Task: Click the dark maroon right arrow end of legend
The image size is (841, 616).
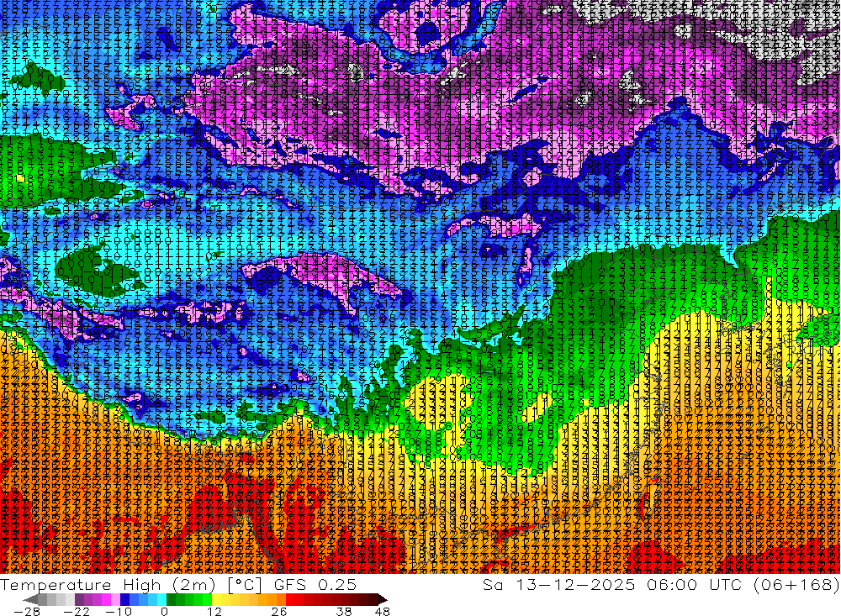Action: (383, 599)
